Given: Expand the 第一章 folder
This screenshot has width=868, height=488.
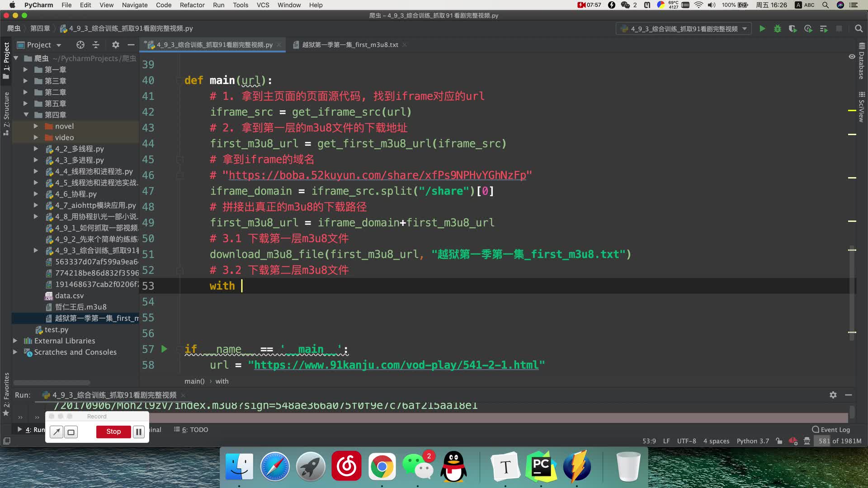Looking at the screenshot, I should point(26,70).
